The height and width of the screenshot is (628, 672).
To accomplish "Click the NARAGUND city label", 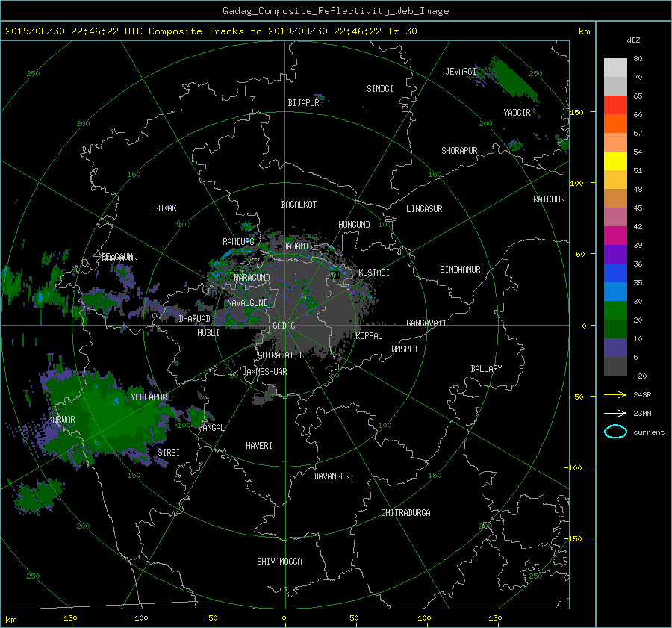I will (x=252, y=277).
